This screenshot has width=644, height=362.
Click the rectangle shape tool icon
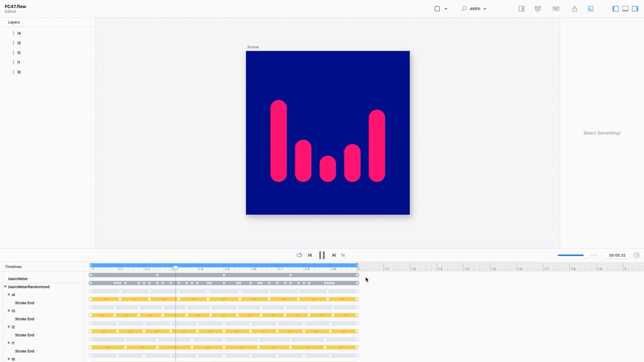pos(437,9)
